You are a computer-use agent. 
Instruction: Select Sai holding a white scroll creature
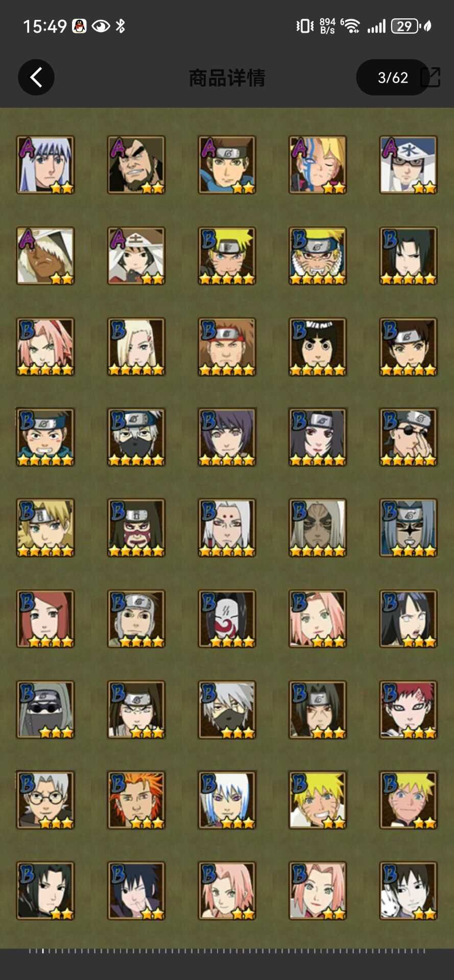pyautogui.click(x=409, y=891)
